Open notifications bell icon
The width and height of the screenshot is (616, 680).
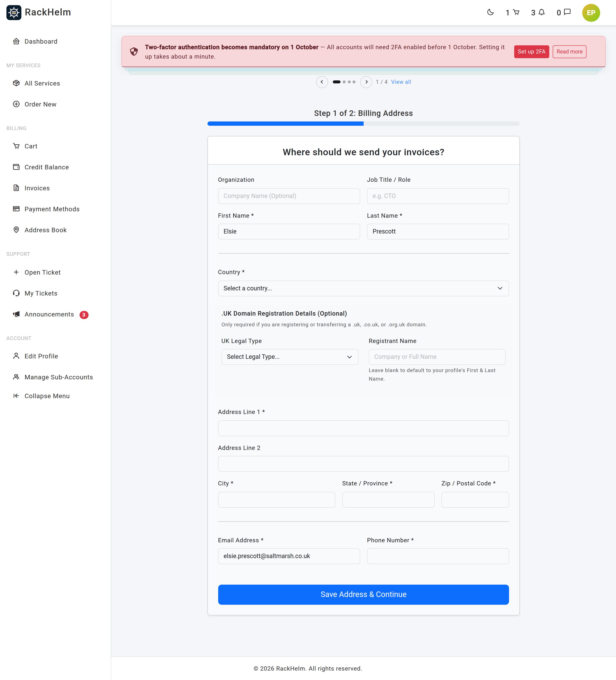(x=541, y=12)
